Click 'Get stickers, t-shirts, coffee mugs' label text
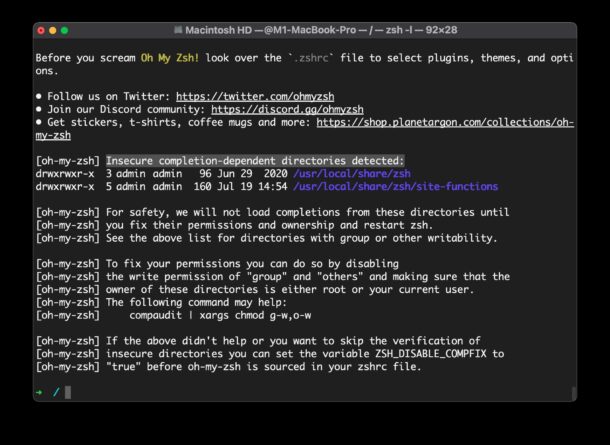610x445 pixels. click(179, 122)
